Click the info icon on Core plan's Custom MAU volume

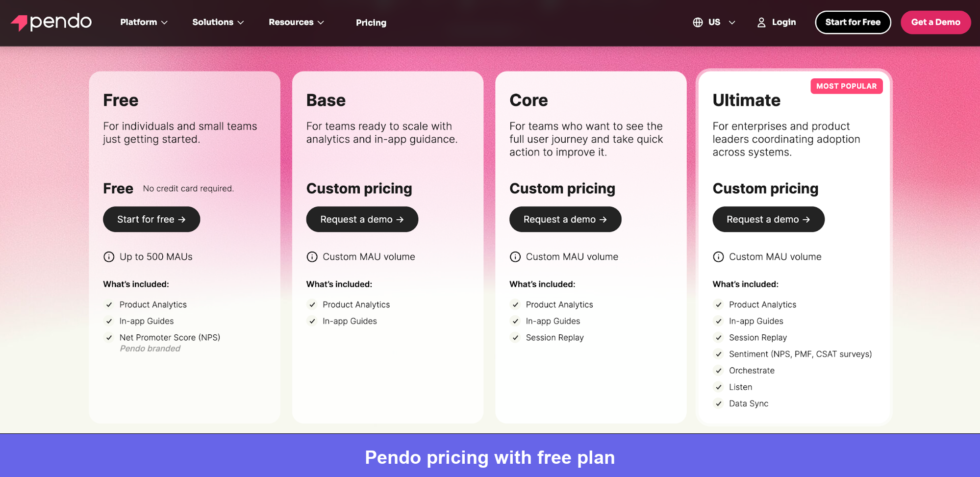(x=515, y=256)
